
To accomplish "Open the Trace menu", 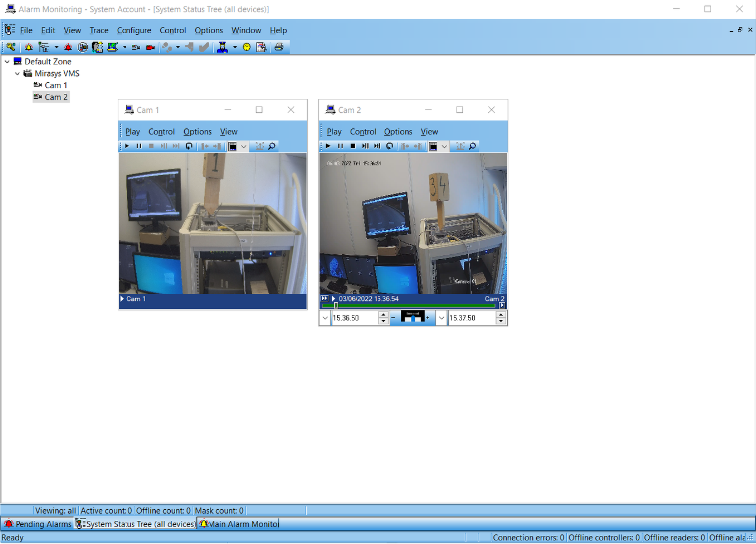I will (x=99, y=30).
